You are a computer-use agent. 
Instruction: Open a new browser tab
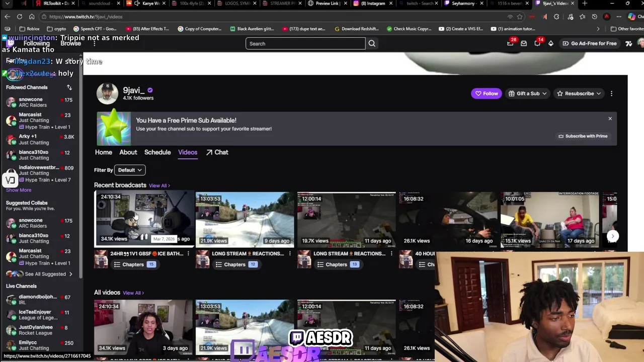pyautogui.click(x=585, y=4)
